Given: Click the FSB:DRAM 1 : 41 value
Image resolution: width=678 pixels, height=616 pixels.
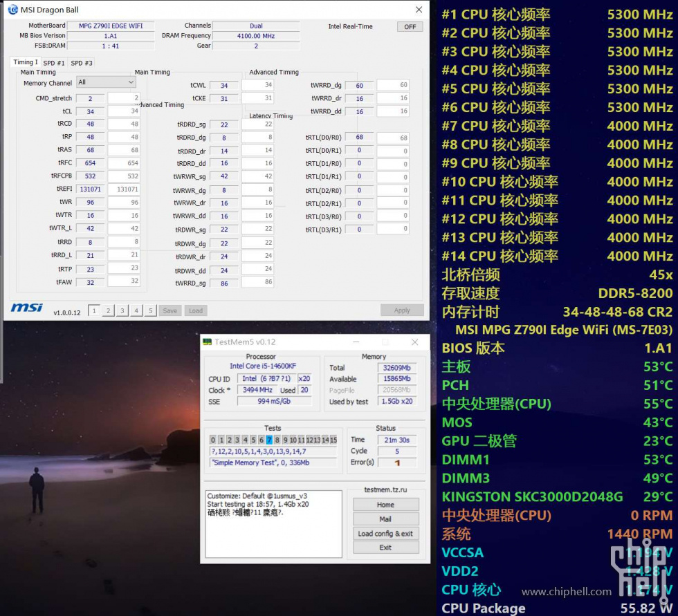Looking at the screenshot, I should pyautogui.click(x=111, y=46).
